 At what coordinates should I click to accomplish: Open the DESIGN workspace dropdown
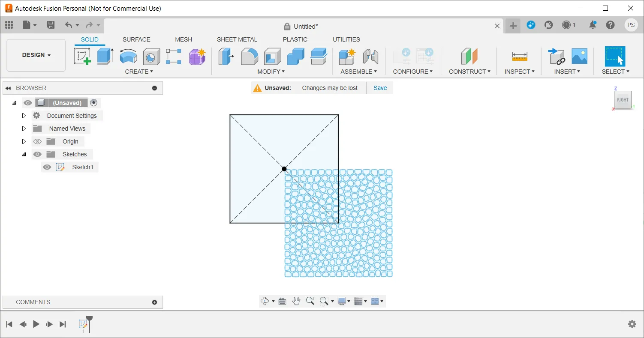[x=36, y=55]
